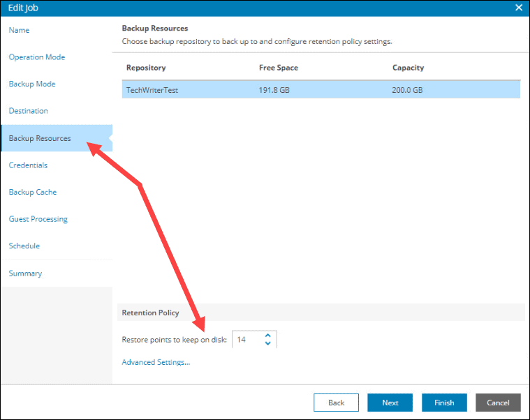
Task: Open the Destination step
Action: (29, 111)
